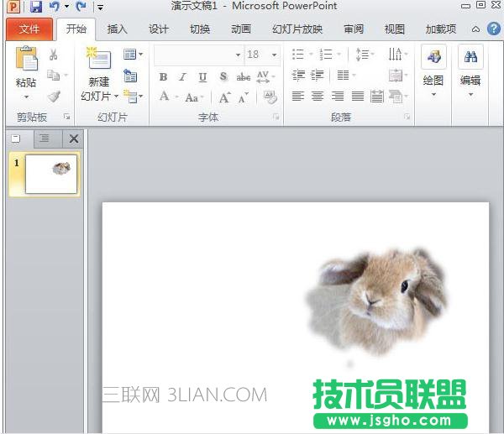The width and height of the screenshot is (504, 434).
Task: Select the Format Painter brush
Action: click(x=54, y=97)
